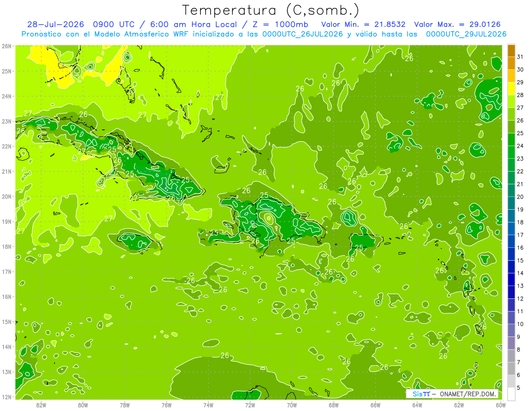Click the longitude axis label "82W"
The height and width of the screenshot is (411, 532).
pyautogui.click(x=41, y=404)
